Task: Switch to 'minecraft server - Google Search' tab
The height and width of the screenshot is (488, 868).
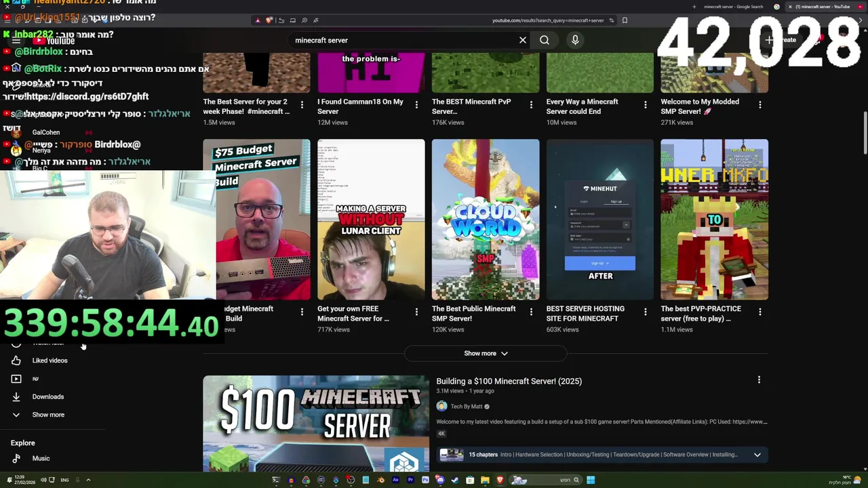Action: (x=734, y=7)
